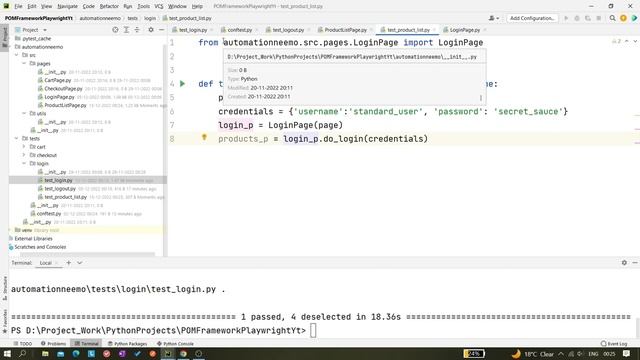Select LoginPage.py in project tree
This screenshot has height=360, width=640.
coord(59,97)
